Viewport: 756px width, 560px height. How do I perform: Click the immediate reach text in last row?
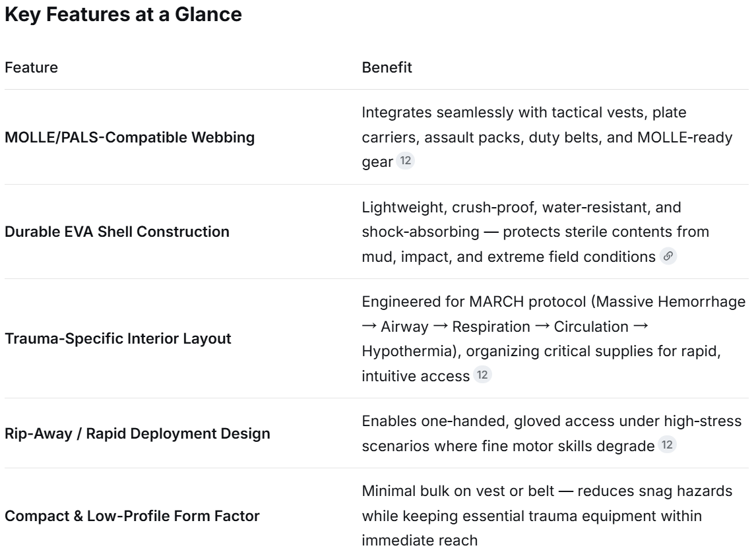click(420, 541)
